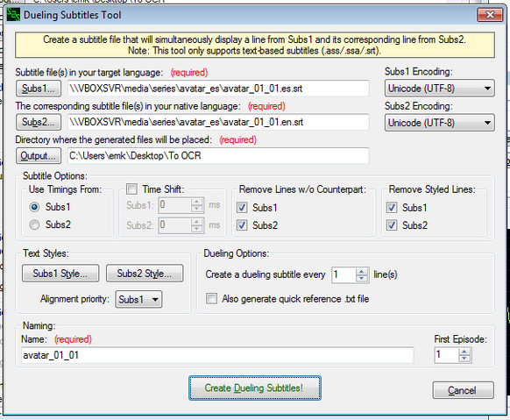
Task: Decrease the First Episode spinner value
Action: pos(464,359)
